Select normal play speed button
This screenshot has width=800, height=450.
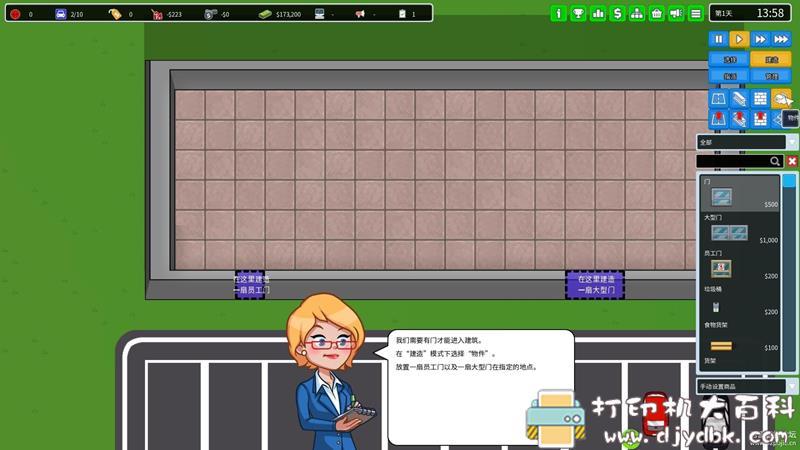click(739, 39)
